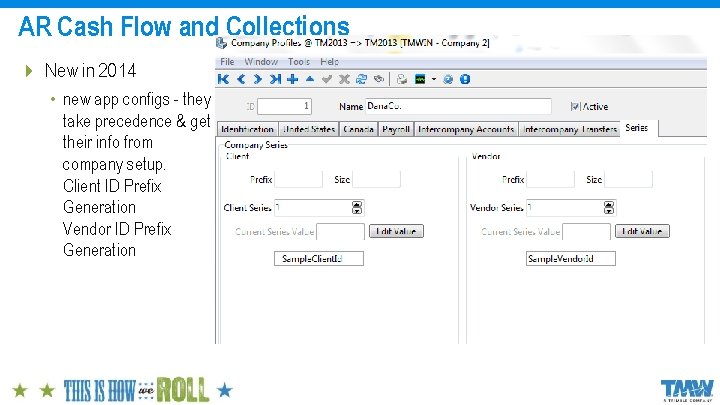720x405 pixels.
Task: Click the green monitor graph icon
Action: [420, 79]
